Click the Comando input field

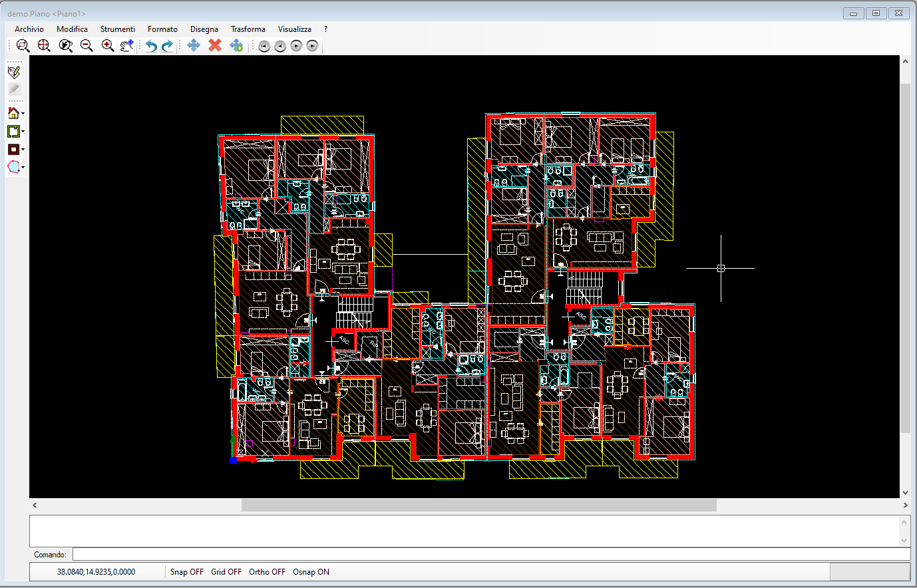tap(491, 555)
